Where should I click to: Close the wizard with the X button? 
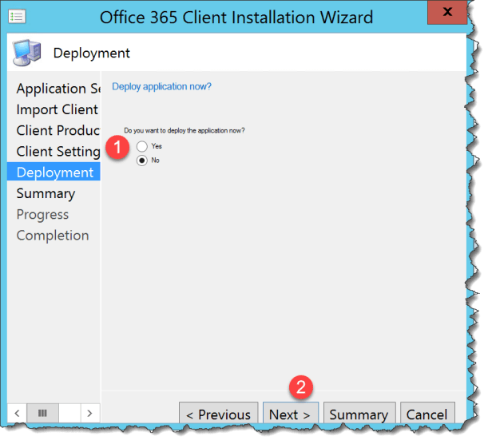tap(446, 12)
